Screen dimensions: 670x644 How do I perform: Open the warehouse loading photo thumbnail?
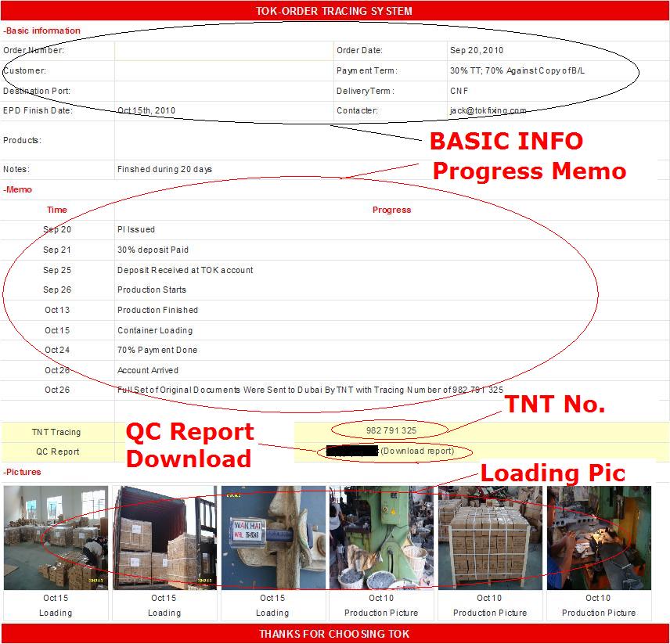(56, 538)
